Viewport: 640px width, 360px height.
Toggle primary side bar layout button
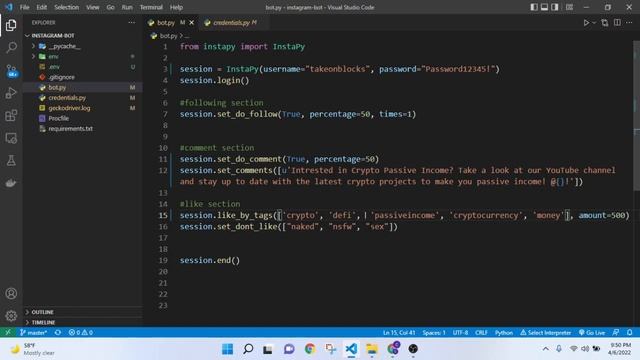pos(534,7)
